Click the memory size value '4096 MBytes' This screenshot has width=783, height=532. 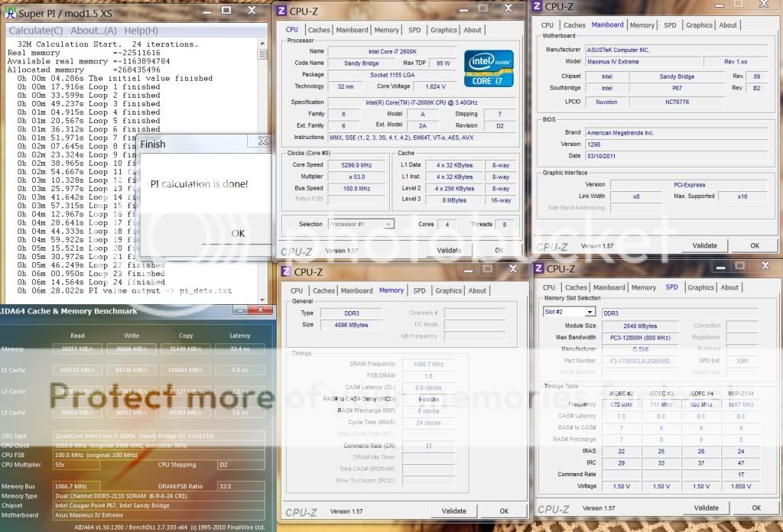point(351,325)
